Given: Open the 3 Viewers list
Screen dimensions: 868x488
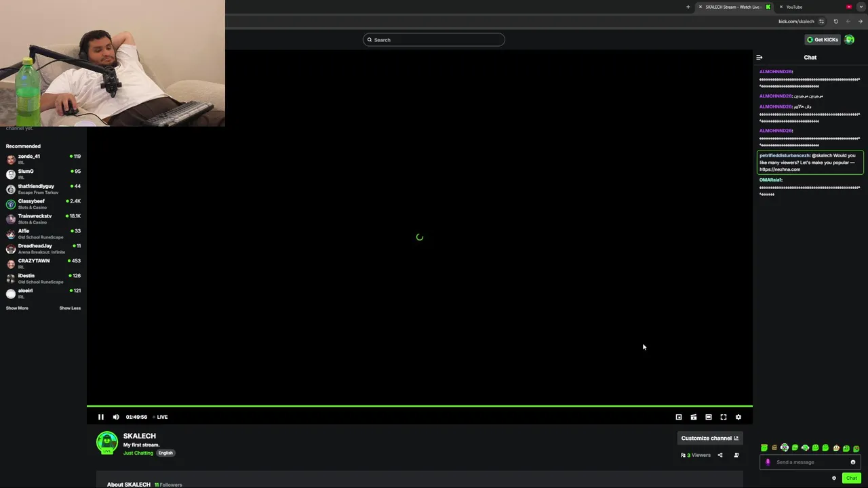Looking at the screenshot, I should click(696, 455).
